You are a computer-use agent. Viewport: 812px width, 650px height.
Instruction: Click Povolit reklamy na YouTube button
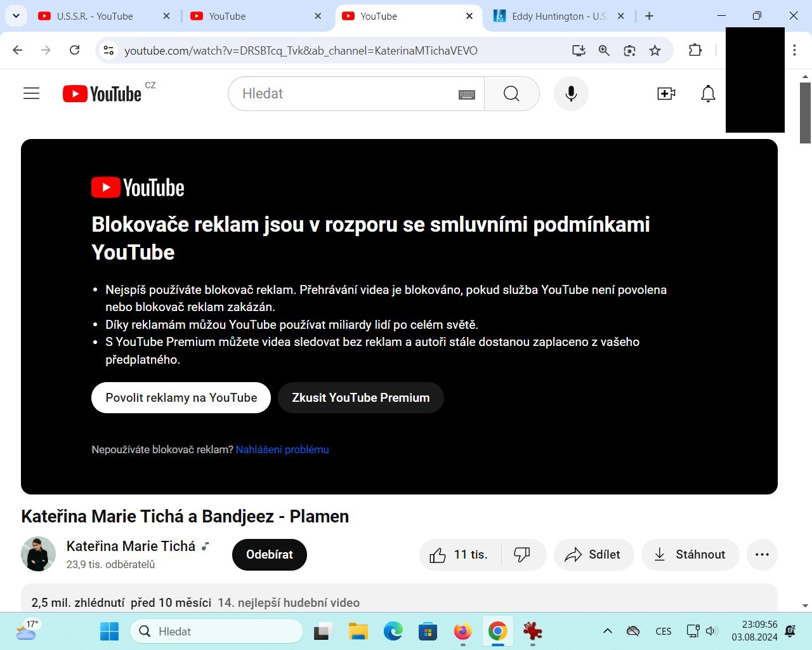point(181,398)
